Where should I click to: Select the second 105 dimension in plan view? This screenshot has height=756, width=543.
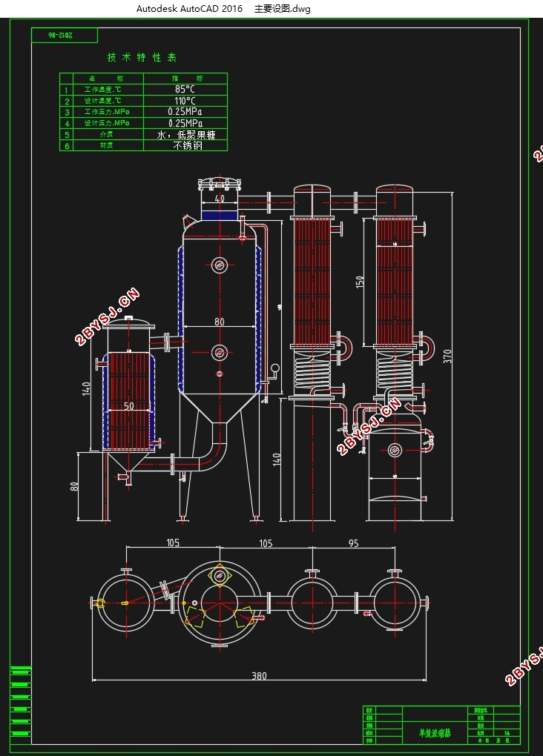(266, 543)
